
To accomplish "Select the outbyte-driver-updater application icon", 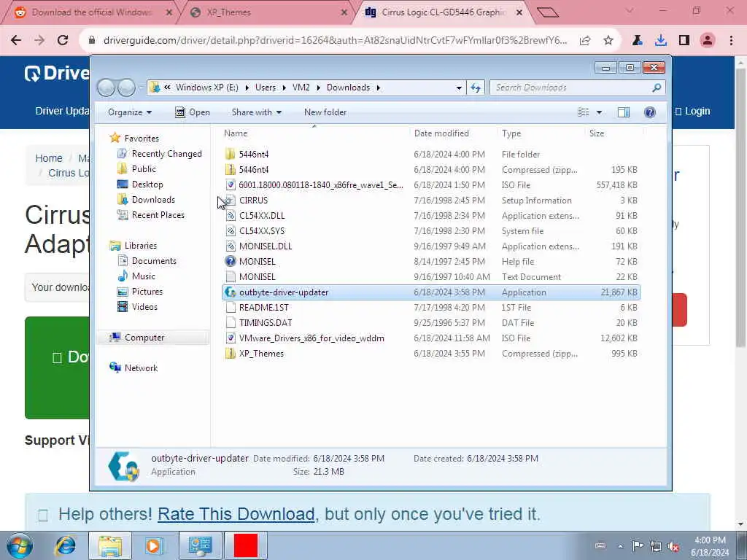I will (x=231, y=292).
